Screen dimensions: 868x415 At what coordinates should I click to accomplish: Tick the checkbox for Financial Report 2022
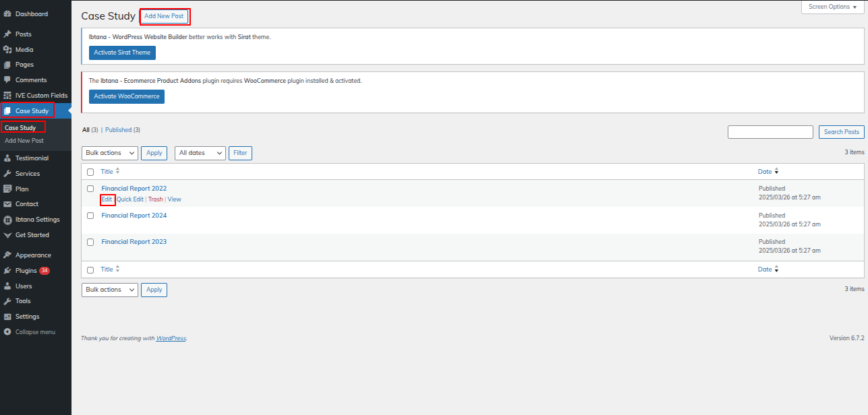click(x=90, y=189)
